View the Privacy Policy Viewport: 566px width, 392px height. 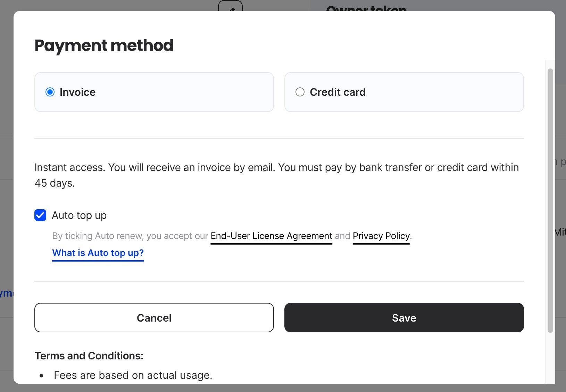pos(381,236)
